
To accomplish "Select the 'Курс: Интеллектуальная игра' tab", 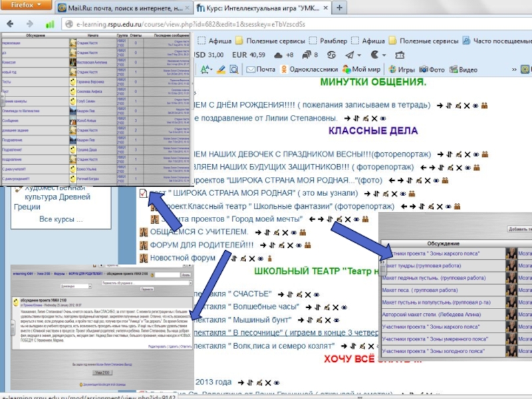I will click(262, 8).
